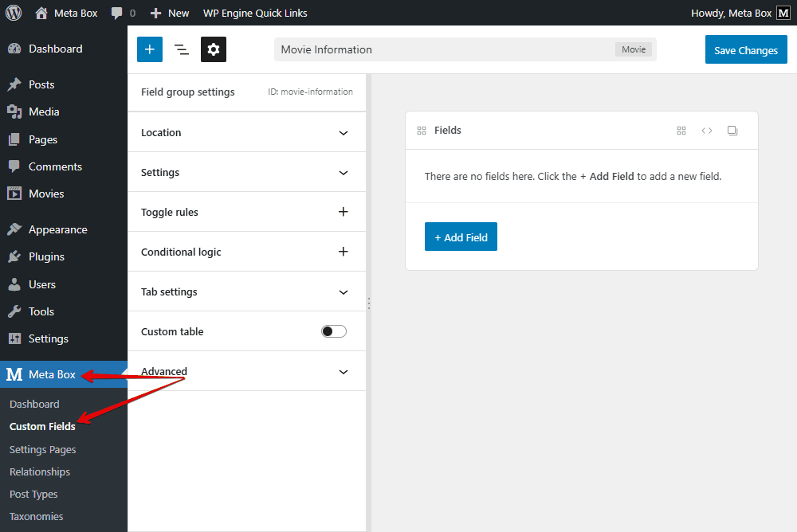This screenshot has height=532, width=797.
Task: Click the settings gear icon
Action: tap(214, 49)
